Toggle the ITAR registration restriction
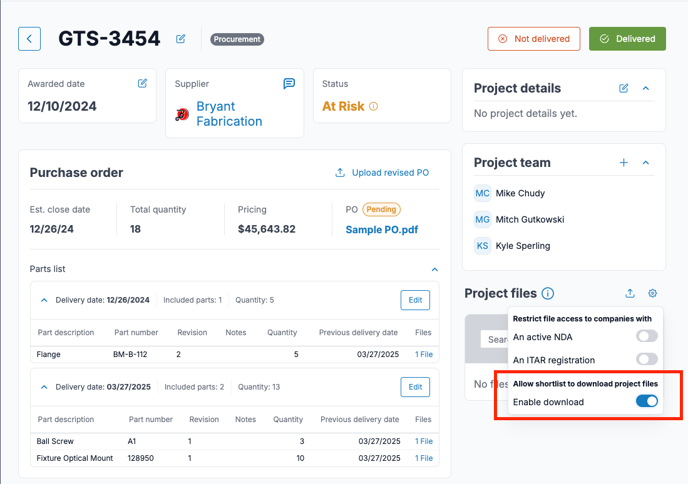688x484 pixels. coord(647,359)
